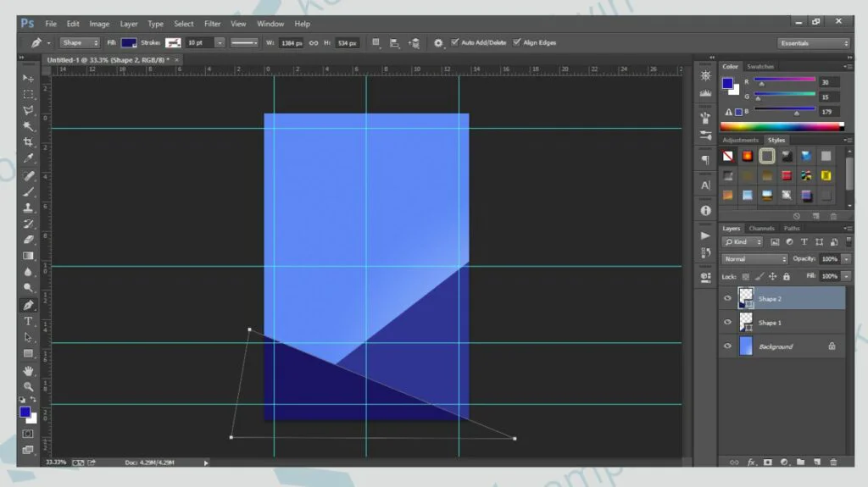The image size is (868, 487).
Task: Switch to the Swatches panel tab
Action: coord(760,66)
